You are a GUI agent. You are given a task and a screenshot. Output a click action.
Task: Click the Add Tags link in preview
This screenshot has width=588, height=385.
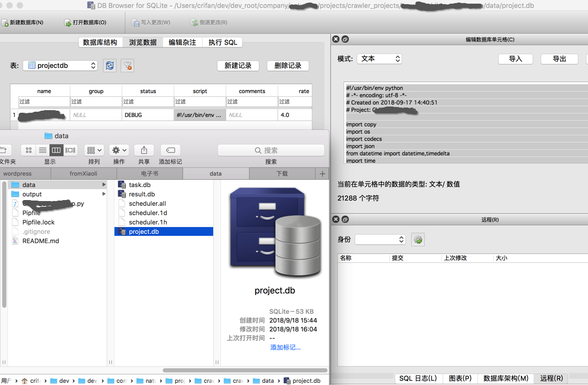(285, 348)
